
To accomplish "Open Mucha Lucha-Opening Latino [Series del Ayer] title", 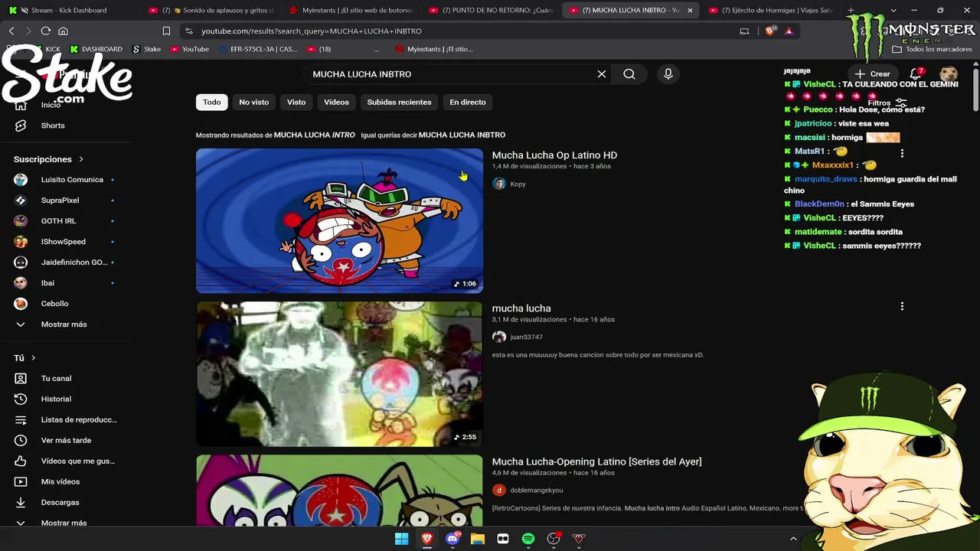I will click(x=596, y=461).
